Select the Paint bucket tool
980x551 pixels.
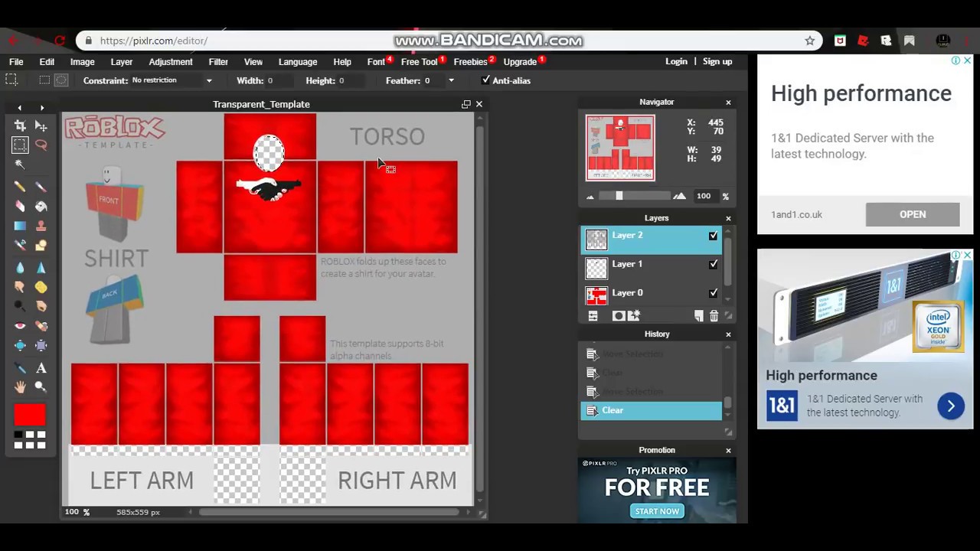click(x=41, y=206)
